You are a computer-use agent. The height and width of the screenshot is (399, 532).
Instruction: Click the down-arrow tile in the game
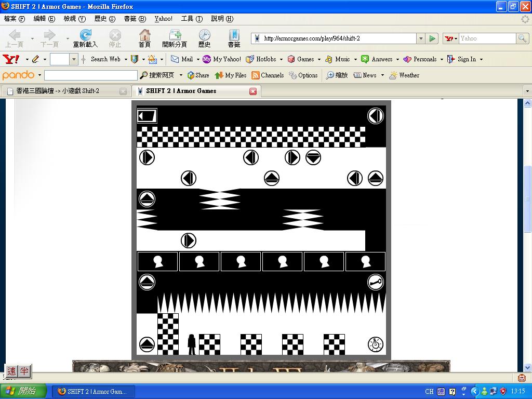pyautogui.click(x=313, y=157)
